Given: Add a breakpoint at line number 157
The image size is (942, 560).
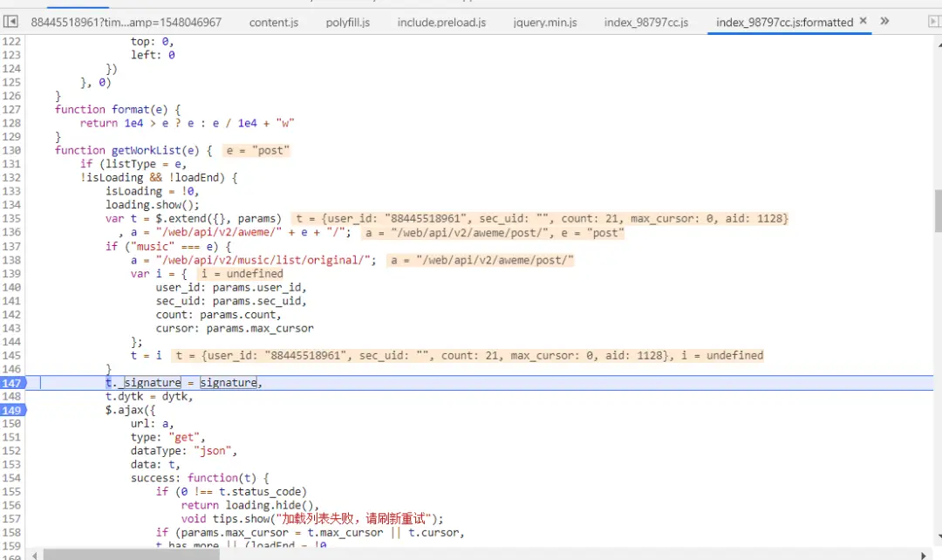Looking at the screenshot, I should [12, 519].
